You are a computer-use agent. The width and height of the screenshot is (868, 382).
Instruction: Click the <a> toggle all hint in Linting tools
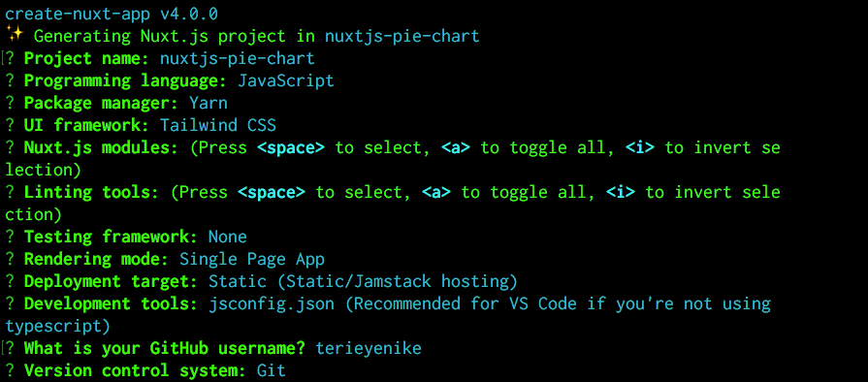[436, 192]
